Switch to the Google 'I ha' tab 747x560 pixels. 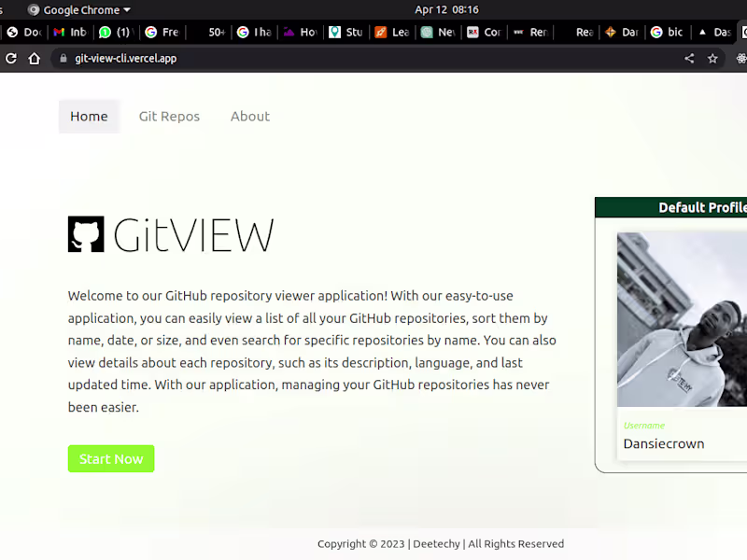coord(255,32)
